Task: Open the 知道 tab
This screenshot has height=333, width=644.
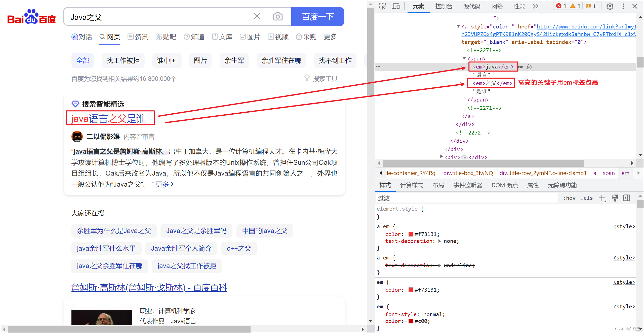Action: pos(194,37)
